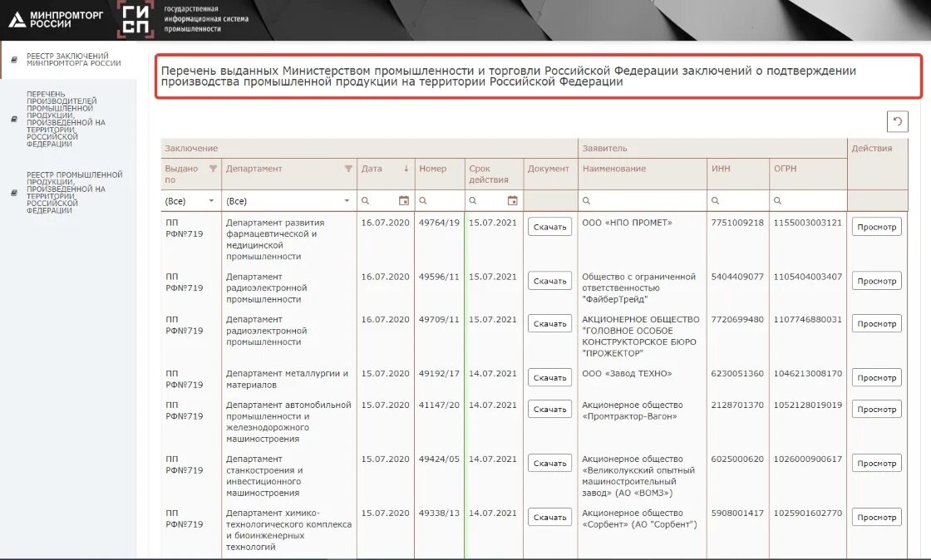This screenshot has width=931, height=560.
Task: Click search icon in ОГРН filter
Action: pos(777,201)
